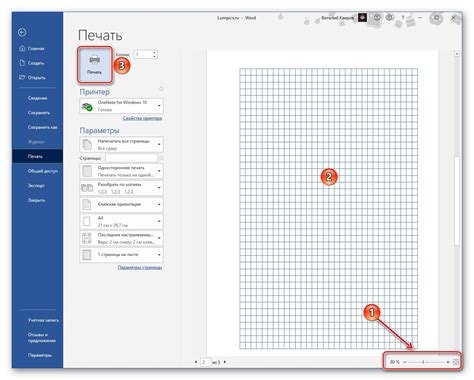This screenshot has height=380, width=474.
Task: Go to the previous preview page
Action: pos(196,362)
